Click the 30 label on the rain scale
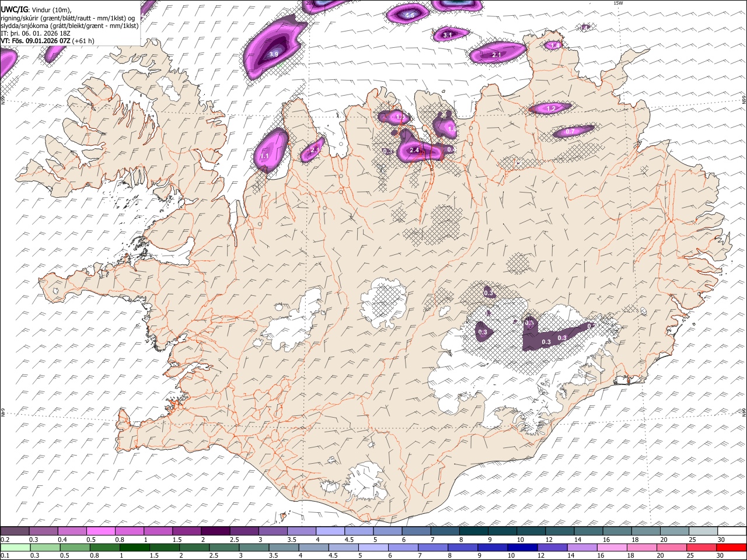Screen dimensions: 747x560 coord(720,555)
